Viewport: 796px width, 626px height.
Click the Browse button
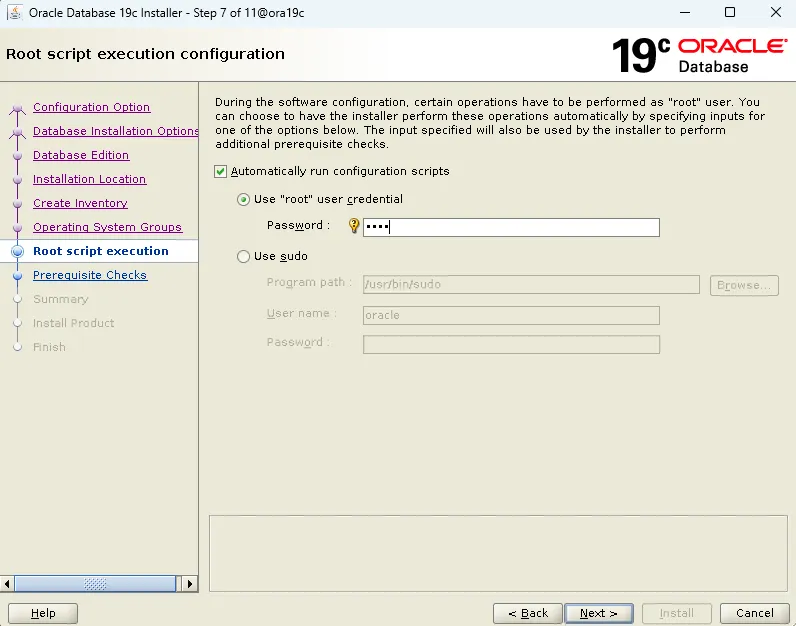(x=744, y=285)
